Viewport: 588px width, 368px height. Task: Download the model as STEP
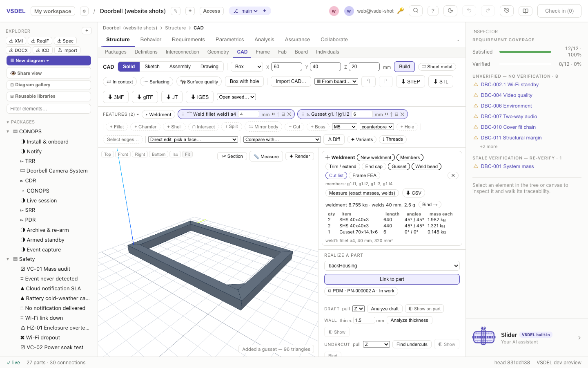click(410, 81)
